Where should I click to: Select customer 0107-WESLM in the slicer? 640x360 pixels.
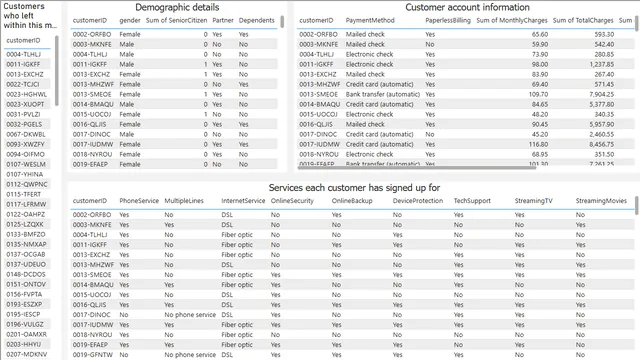coord(27,164)
